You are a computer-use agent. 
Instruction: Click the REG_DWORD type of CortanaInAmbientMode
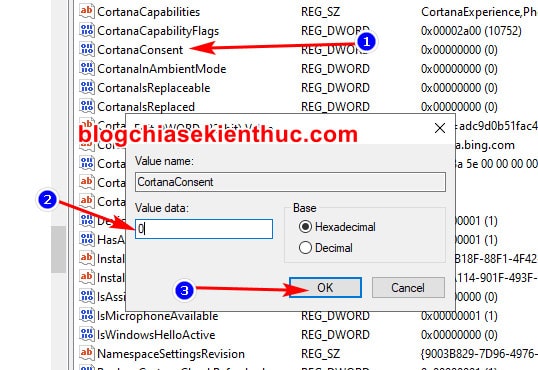pos(335,69)
